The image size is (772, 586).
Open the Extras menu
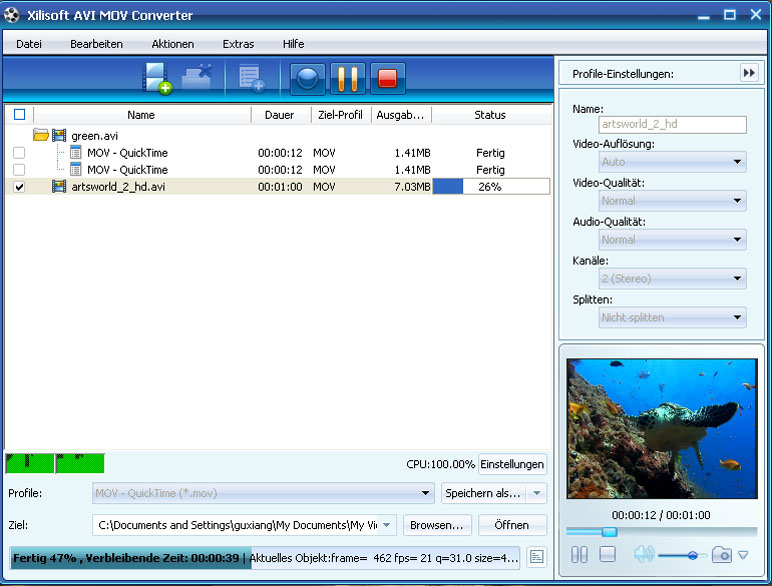coord(238,44)
